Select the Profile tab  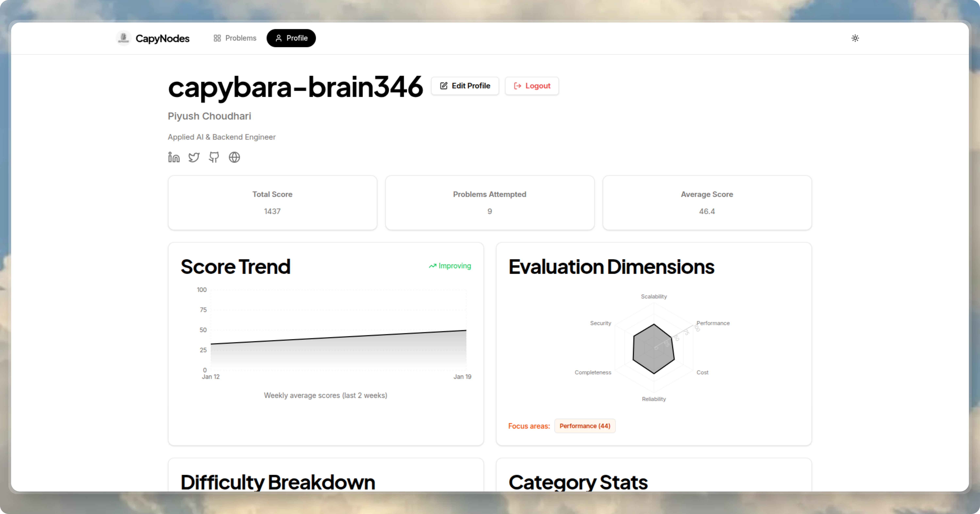click(291, 38)
